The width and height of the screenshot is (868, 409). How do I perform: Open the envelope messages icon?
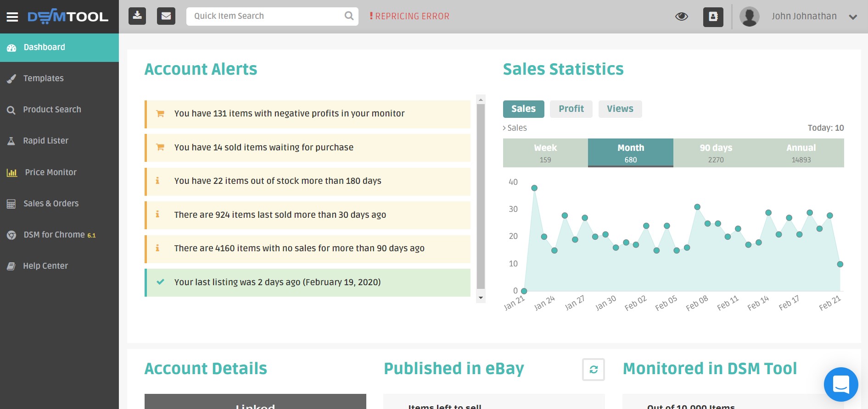click(166, 16)
